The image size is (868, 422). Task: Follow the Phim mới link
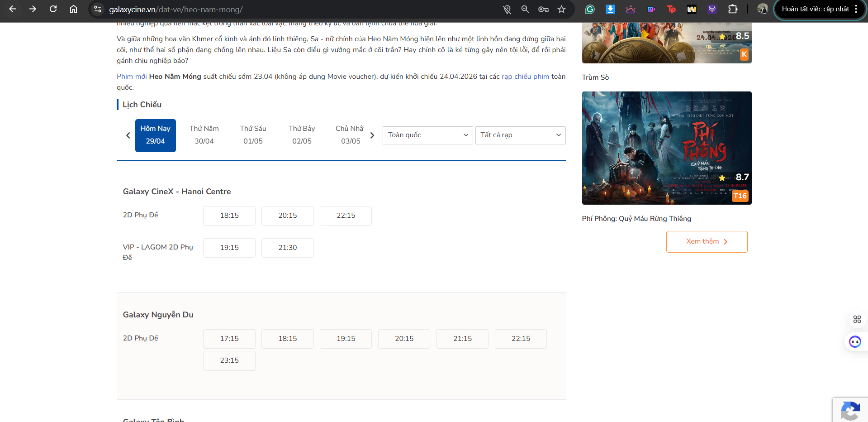click(x=132, y=77)
